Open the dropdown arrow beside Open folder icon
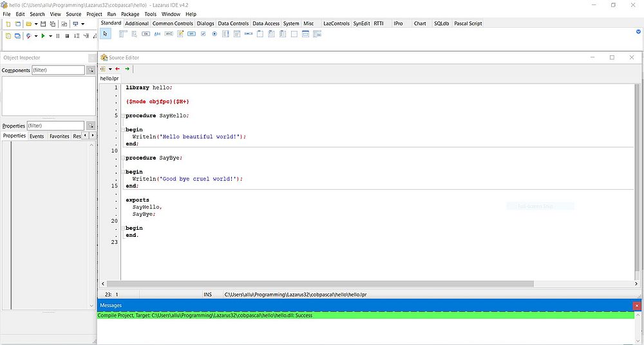Screen dimensions: 644x345 (x=36, y=24)
